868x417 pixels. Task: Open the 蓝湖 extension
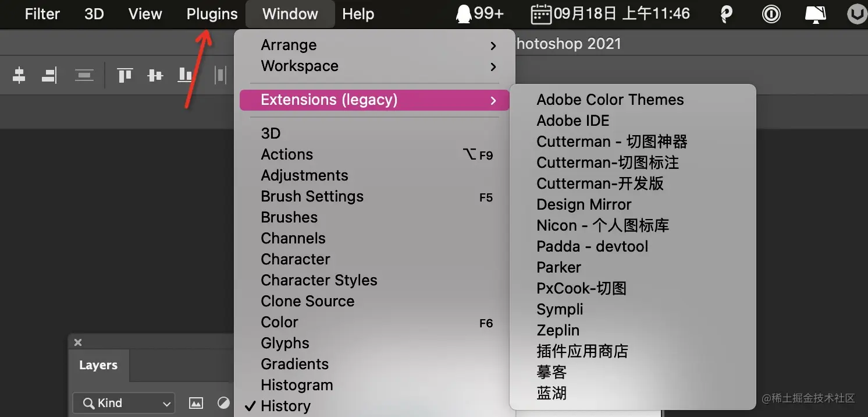click(x=633, y=393)
